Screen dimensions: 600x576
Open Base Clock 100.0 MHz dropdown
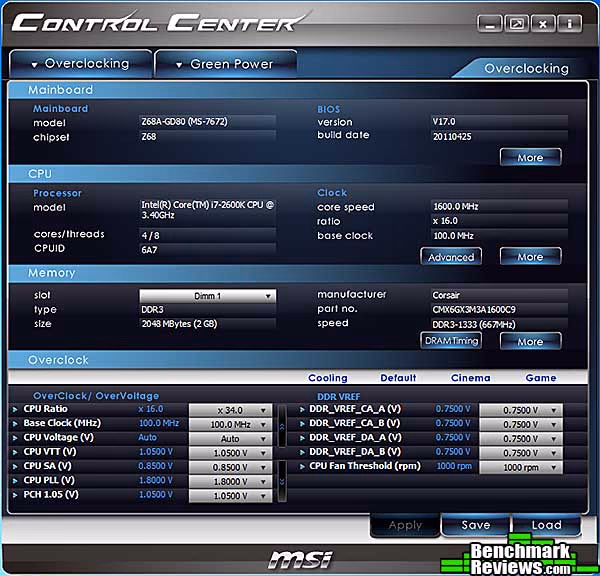(x=230, y=424)
